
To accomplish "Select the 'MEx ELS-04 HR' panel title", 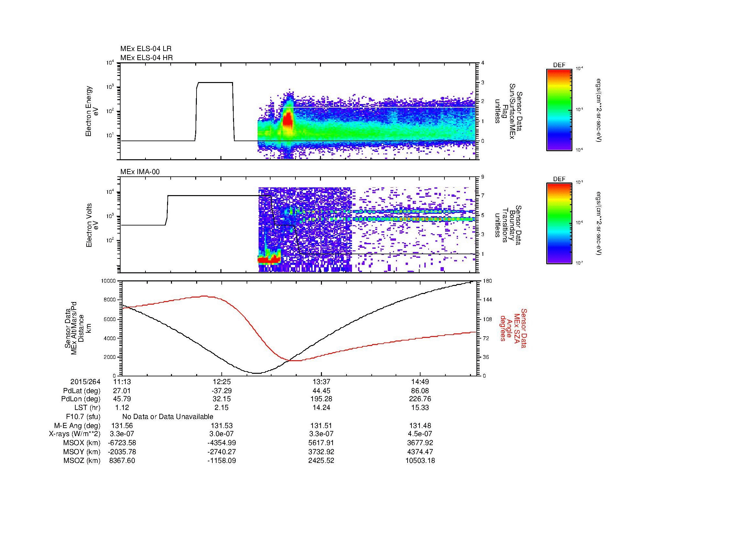I will pyautogui.click(x=146, y=58).
